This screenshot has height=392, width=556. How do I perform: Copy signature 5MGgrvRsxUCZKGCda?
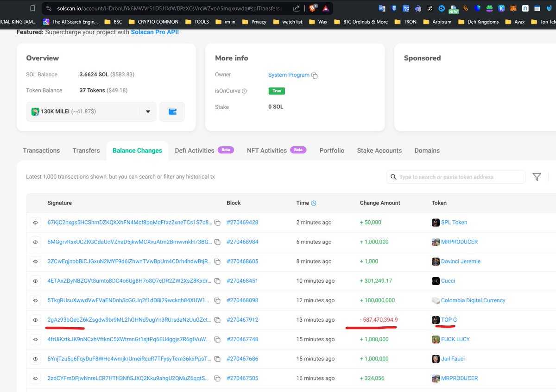click(x=217, y=242)
